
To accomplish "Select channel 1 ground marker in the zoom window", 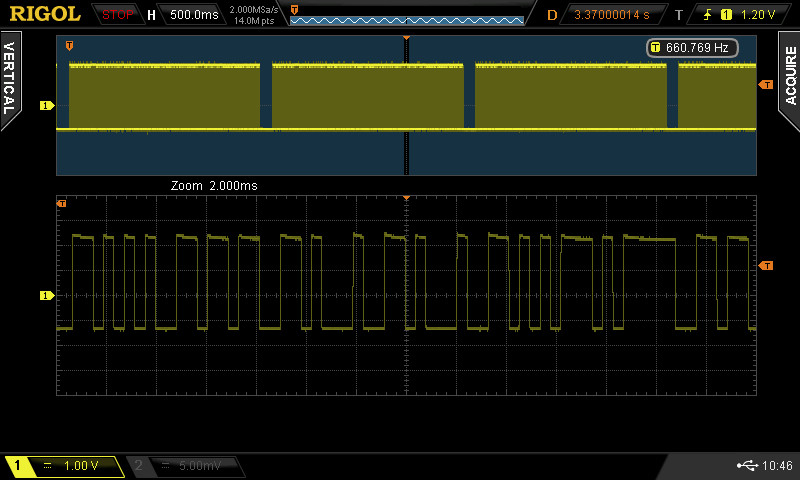I will [x=46, y=295].
